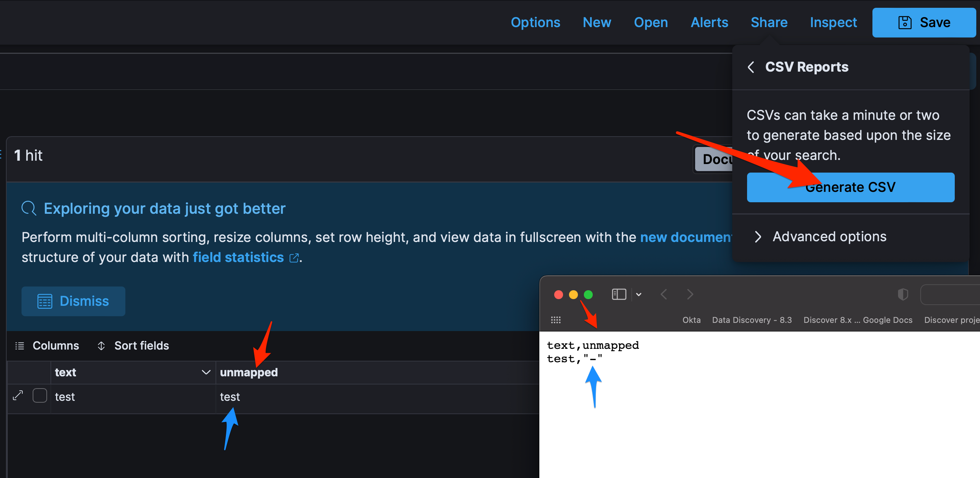
Task: Open the field statistics link
Action: coord(238,258)
